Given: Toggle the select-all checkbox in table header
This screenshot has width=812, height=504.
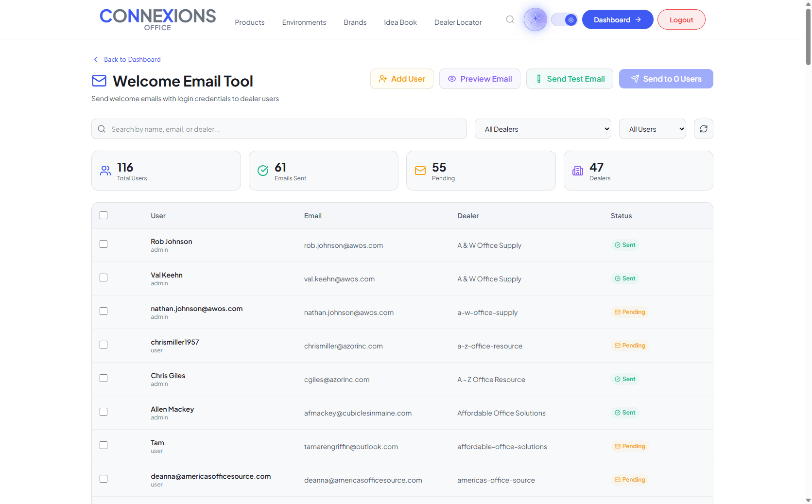Looking at the screenshot, I should [x=103, y=215].
